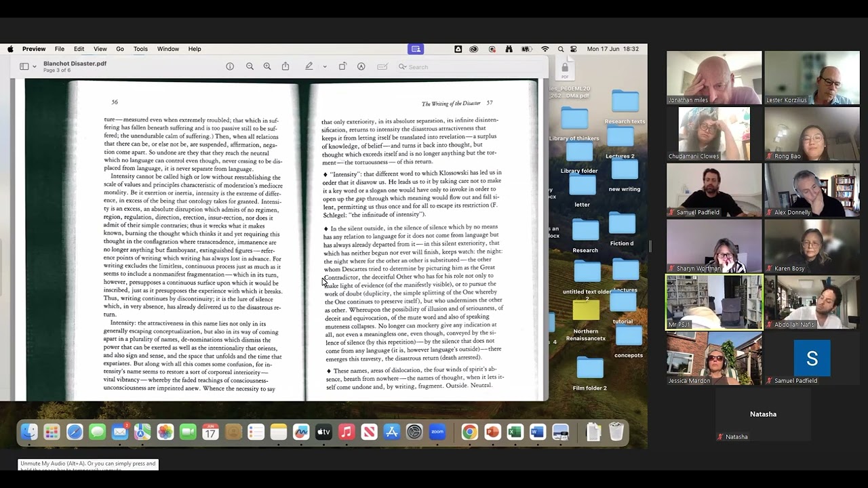This screenshot has width=868, height=488.
Task: Open the Tools menu
Action: [140, 49]
